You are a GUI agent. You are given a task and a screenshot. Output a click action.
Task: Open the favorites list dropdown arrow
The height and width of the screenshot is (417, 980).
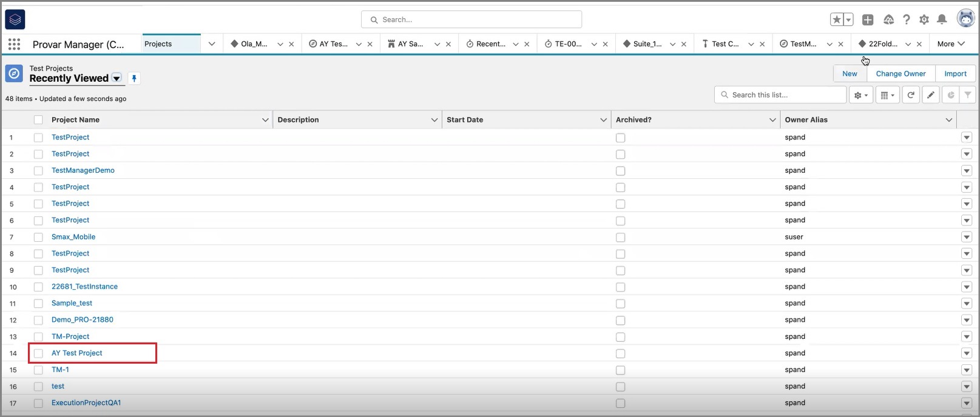coord(848,19)
